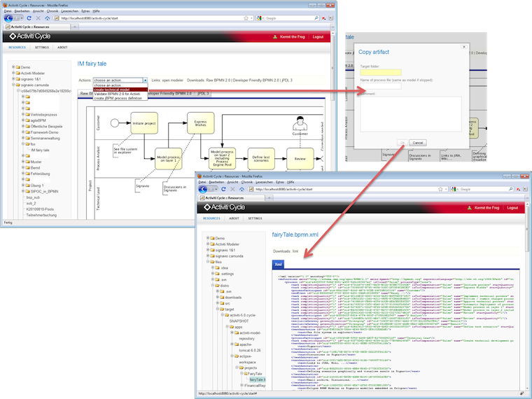Screen dimensions: 532x399
Task: Select Teilnehmerbuchung item in top window tree
Action: 41,215
